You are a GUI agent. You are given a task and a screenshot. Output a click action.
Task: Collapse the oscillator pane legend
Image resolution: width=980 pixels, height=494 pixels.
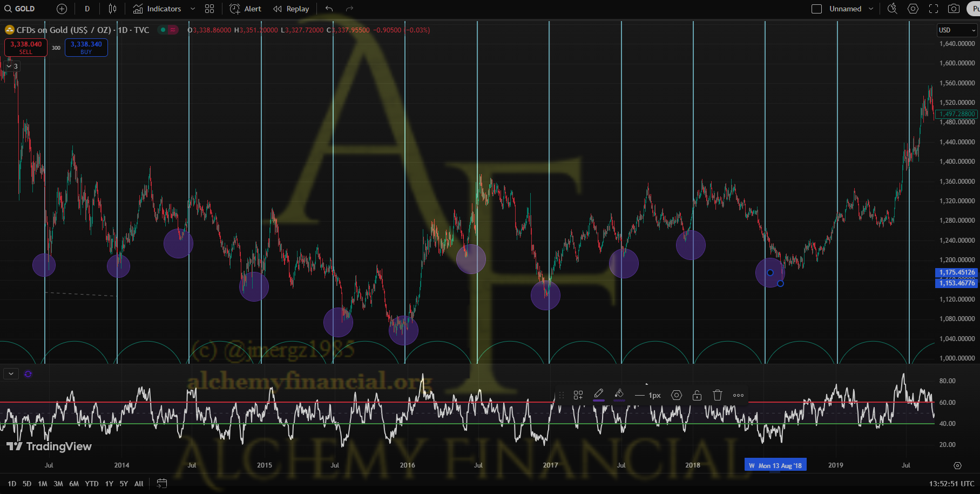[x=11, y=373]
